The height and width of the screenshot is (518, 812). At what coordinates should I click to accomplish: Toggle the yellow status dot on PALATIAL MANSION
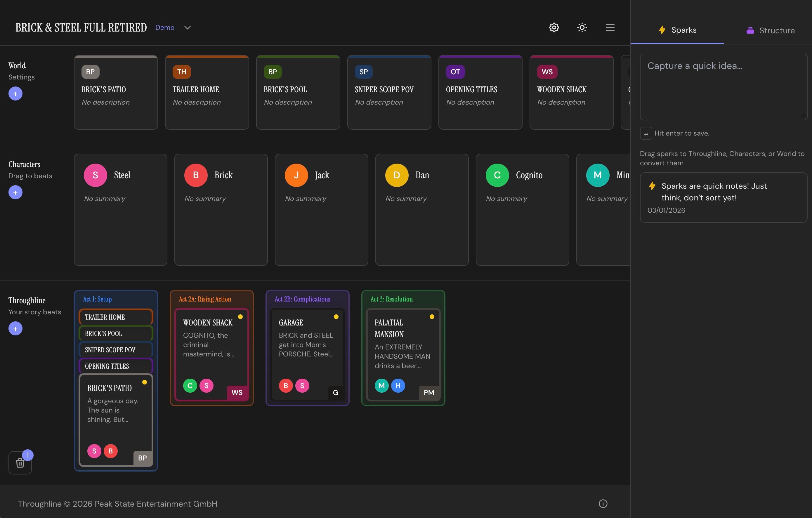point(432,317)
